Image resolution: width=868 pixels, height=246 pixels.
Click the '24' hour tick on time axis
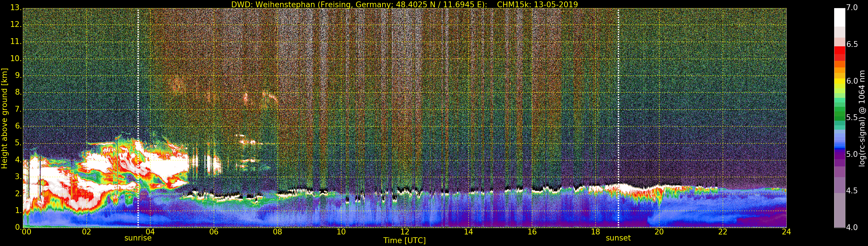coord(786,232)
